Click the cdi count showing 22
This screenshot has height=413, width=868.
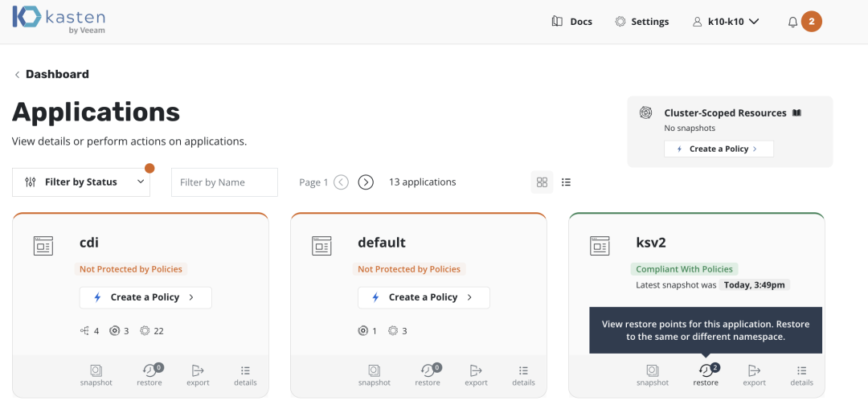click(152, 331)
